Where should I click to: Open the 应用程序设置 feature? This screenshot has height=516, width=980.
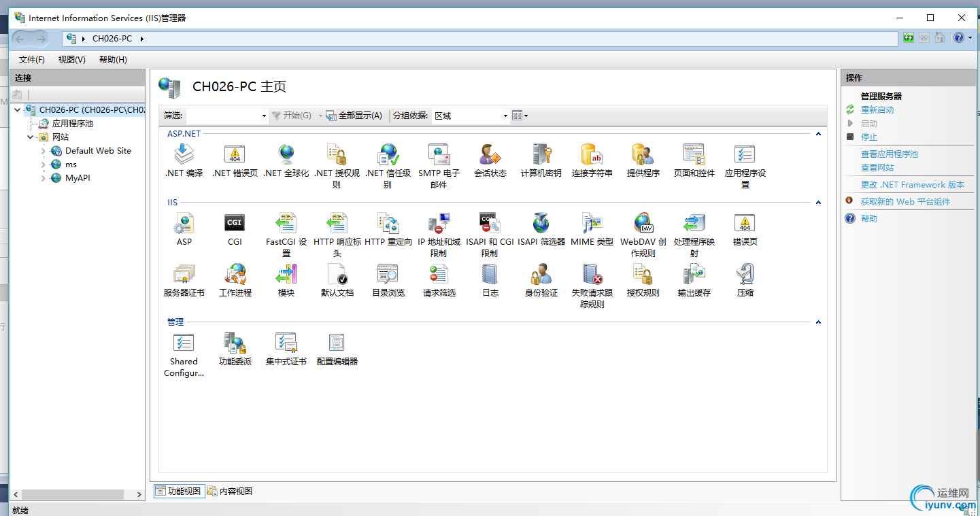click(x=745, y=166)
